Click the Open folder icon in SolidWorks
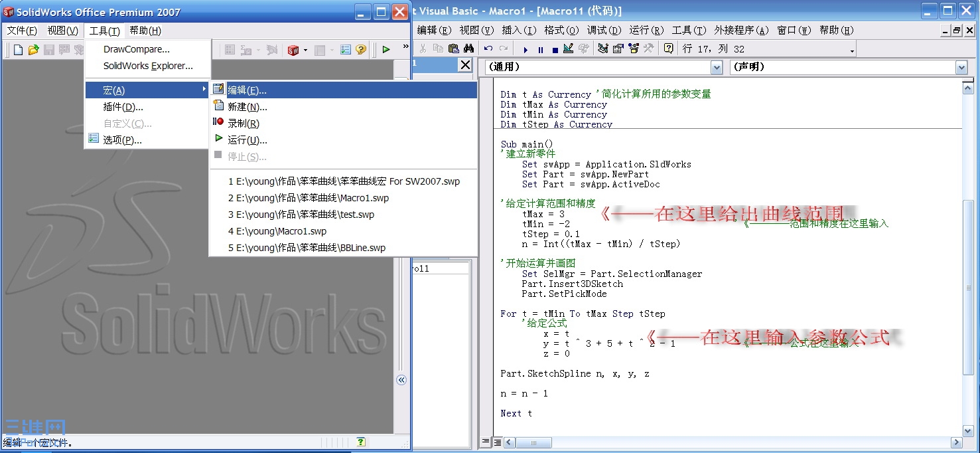980x453 pixels. 33,50
